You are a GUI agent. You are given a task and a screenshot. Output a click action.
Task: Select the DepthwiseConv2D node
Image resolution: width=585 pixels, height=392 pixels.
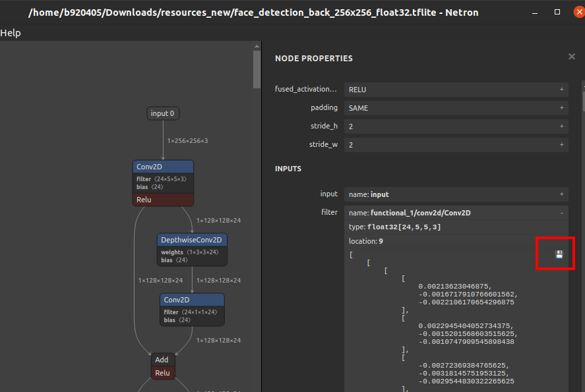tap(191, 239)
